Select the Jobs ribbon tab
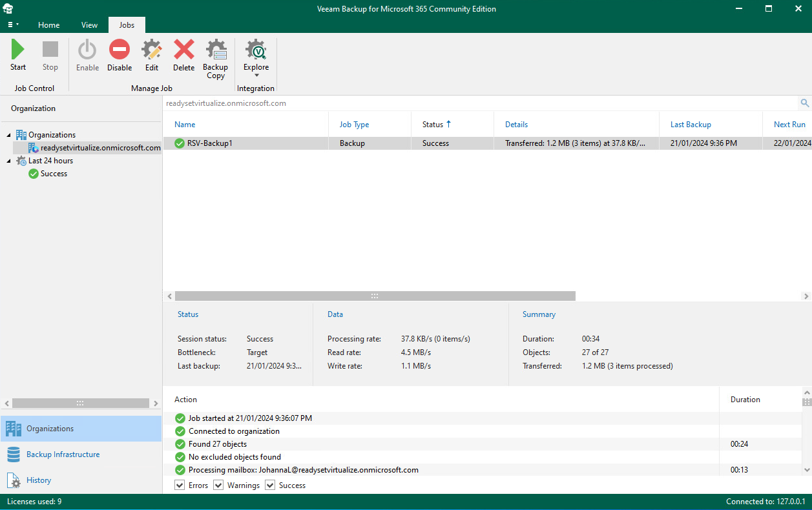The width and height of the screenshot is (812, 510). [x=127, y=25]
